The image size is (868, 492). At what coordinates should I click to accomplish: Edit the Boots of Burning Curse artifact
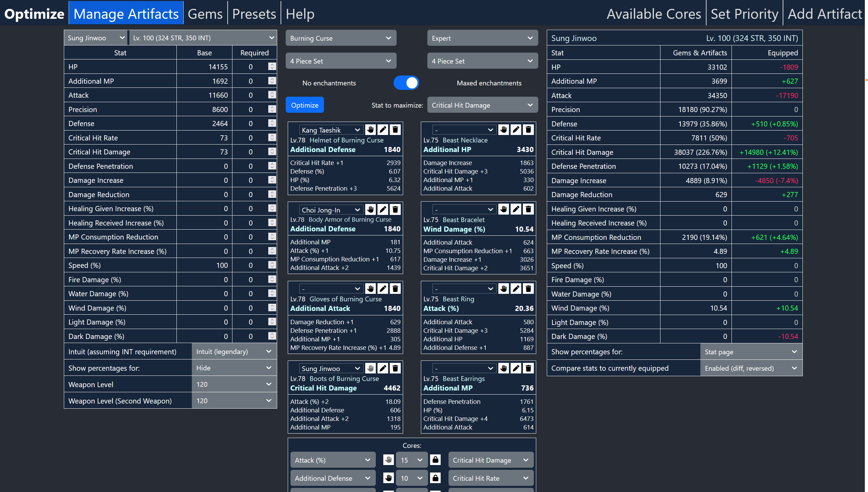tap(383, 368)
